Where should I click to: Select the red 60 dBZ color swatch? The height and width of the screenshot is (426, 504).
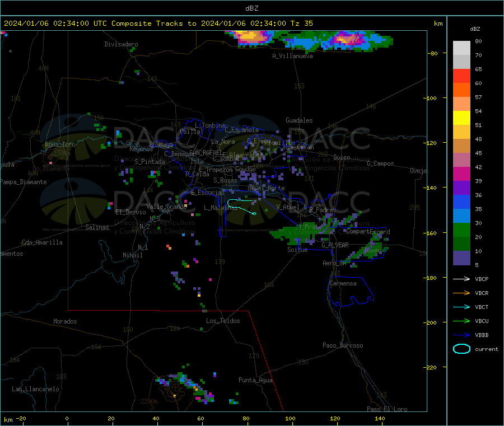coord(461,76)
